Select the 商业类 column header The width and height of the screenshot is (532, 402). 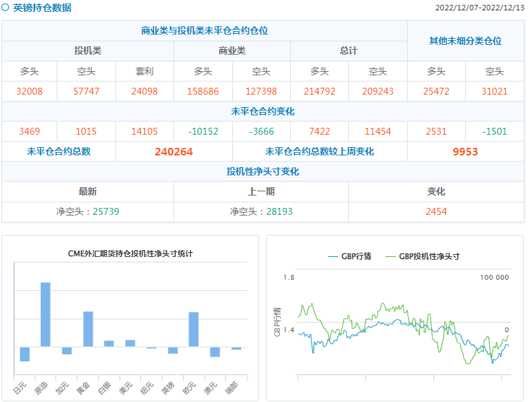click(x=232, y=51)
